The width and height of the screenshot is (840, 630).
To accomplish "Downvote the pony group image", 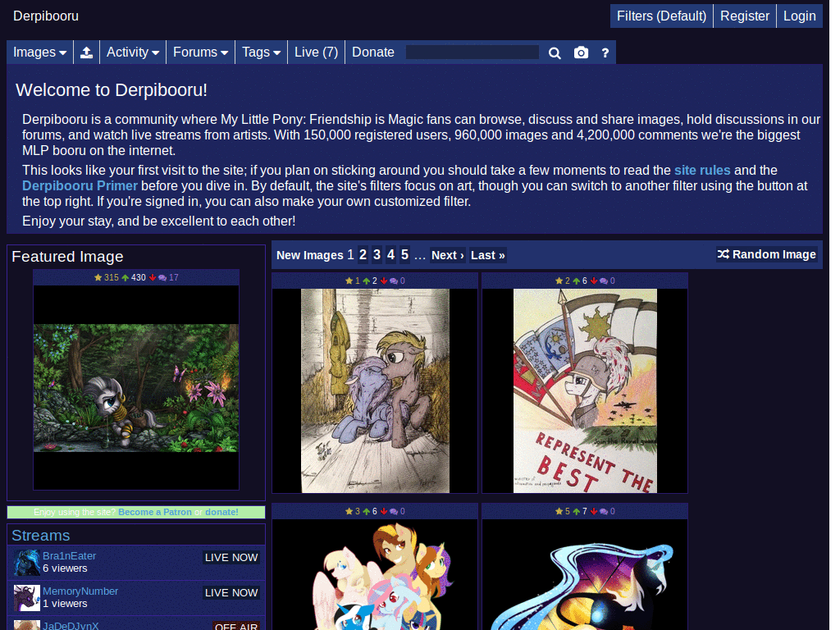I will pyautogui.click(x=384, y=512).
